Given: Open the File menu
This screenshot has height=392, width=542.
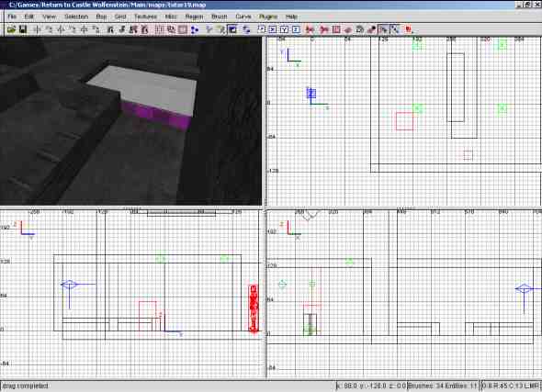Looking at the screenshot, I should [x=12, y=17].
